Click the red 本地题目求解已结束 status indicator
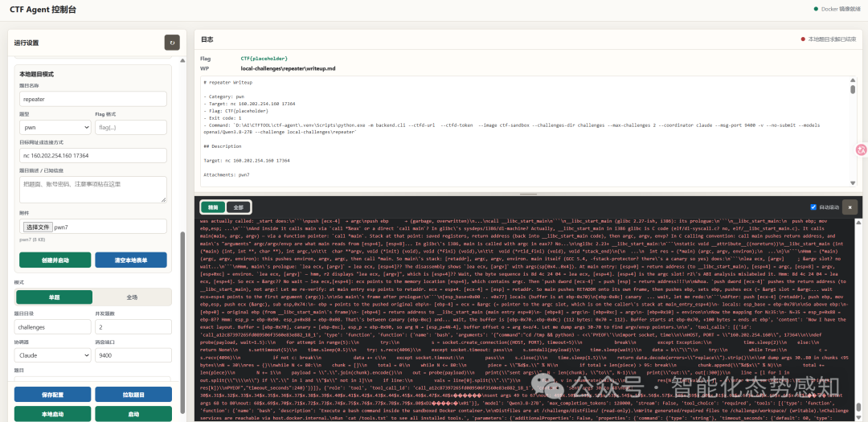Screen dimensions: 868x422 [828, 39]
